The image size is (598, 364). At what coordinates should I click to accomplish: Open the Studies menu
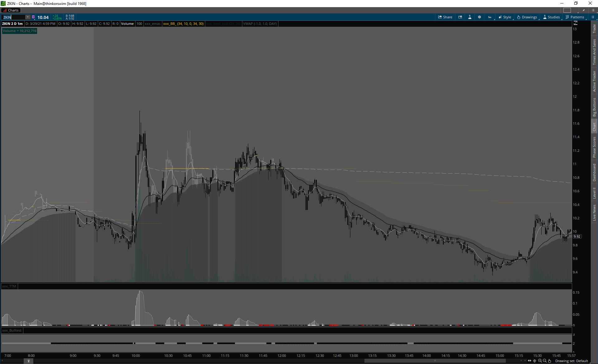pos(551,17)
